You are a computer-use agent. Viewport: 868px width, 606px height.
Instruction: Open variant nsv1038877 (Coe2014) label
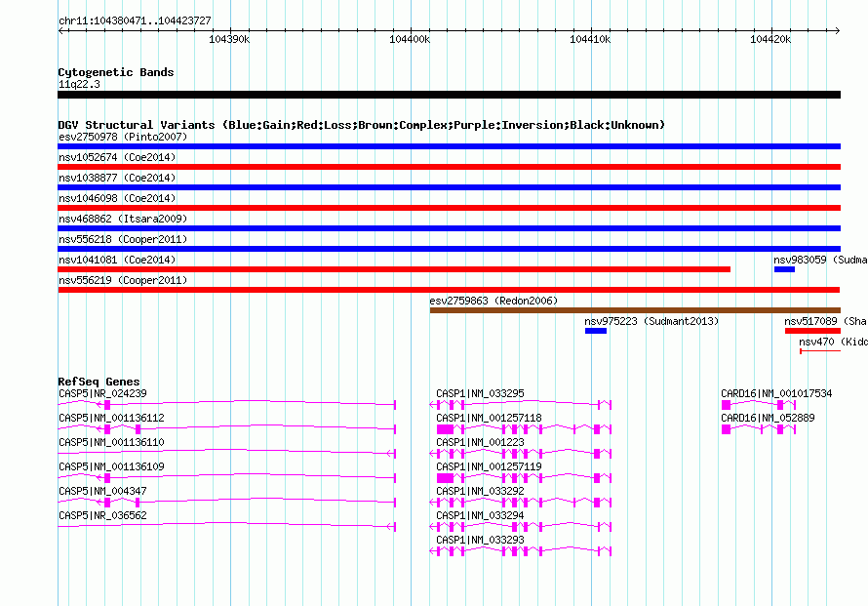click(x=117, y=178)
